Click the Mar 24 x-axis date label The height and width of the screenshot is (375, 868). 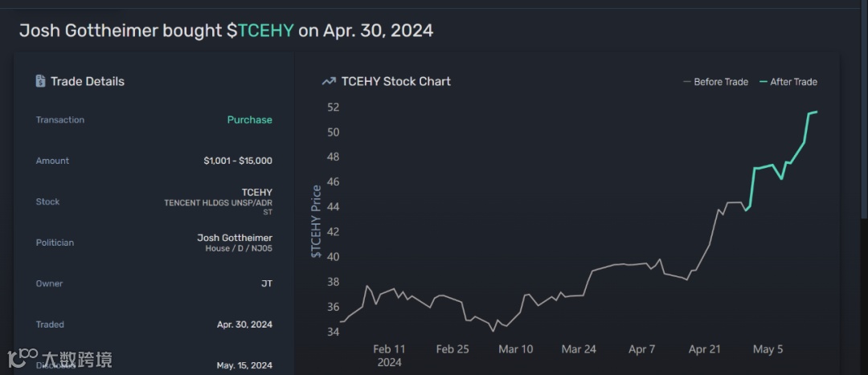578,349
